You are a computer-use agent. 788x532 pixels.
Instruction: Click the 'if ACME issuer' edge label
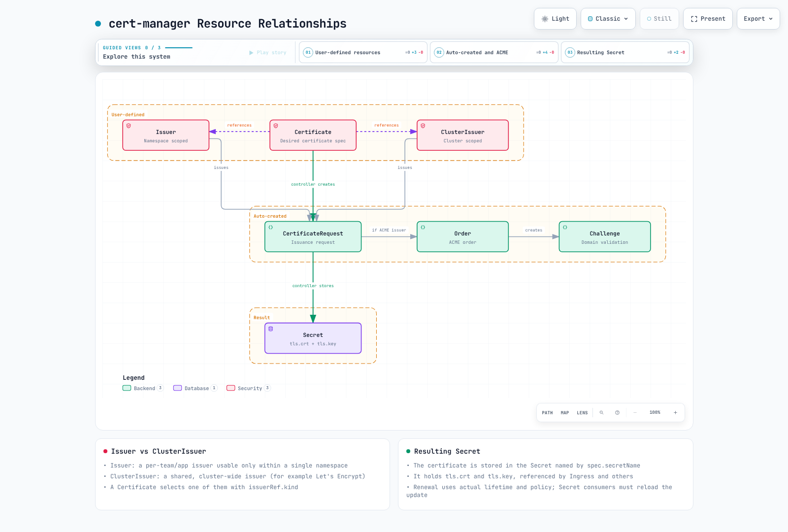(389, 230)
